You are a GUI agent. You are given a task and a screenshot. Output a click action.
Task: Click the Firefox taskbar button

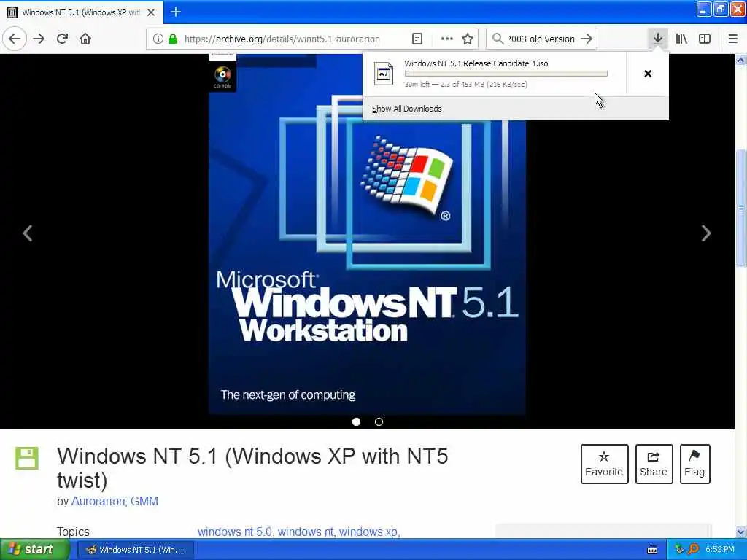135,550
